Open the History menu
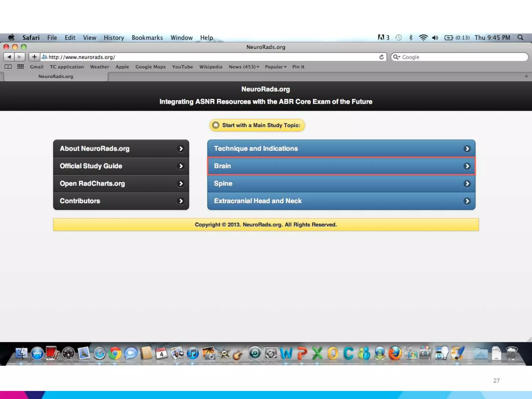The width and height of the screenshot is (532, 399). 114,38
